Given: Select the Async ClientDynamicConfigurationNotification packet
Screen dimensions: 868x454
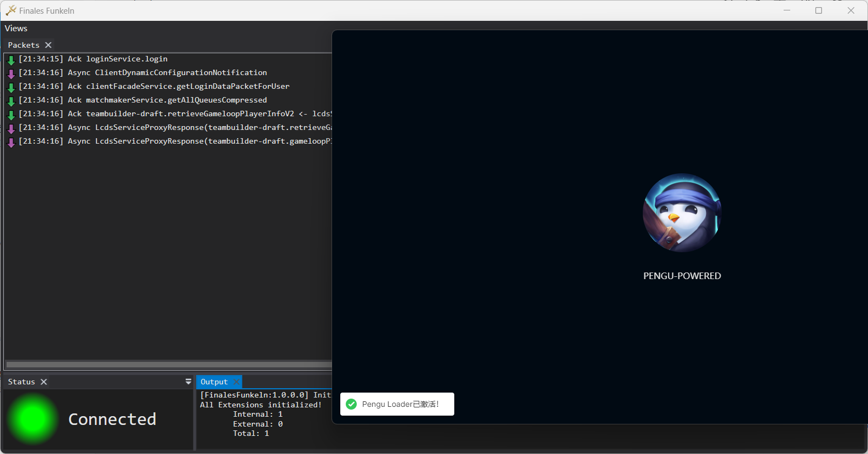Looking at the screenshot, I should pos(168,73).
